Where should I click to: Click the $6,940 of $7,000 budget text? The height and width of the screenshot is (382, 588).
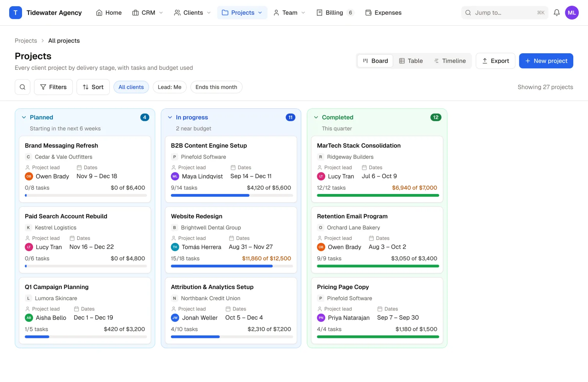(x=415, y=188)
